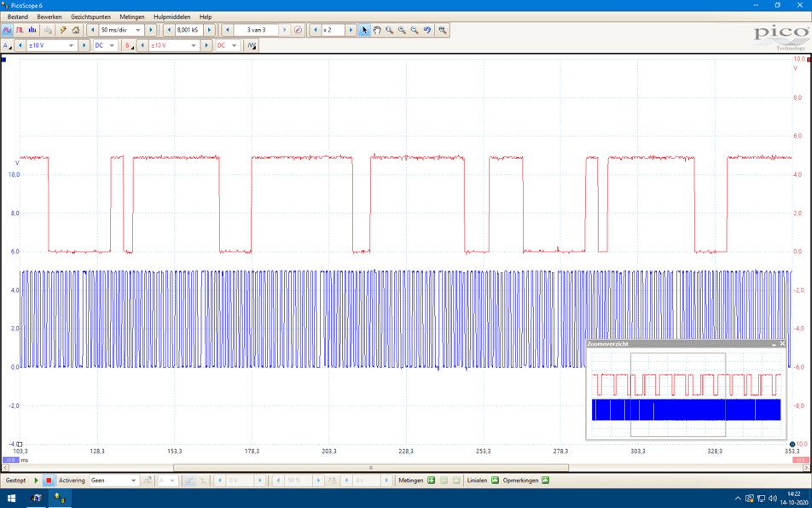Open channel A ±10 V range dropdown
Image resolution: width=812 pixels, height=508 pixels.
(71, 45)
